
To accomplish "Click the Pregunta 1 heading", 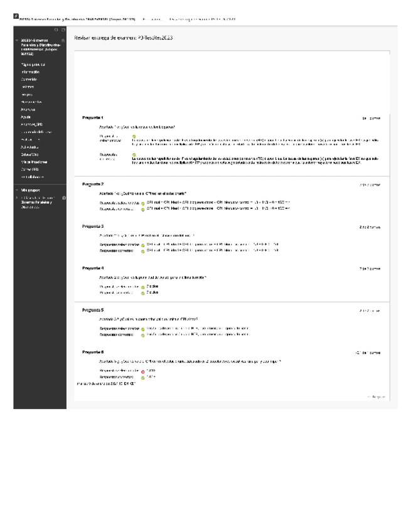I will coord(92,118).
